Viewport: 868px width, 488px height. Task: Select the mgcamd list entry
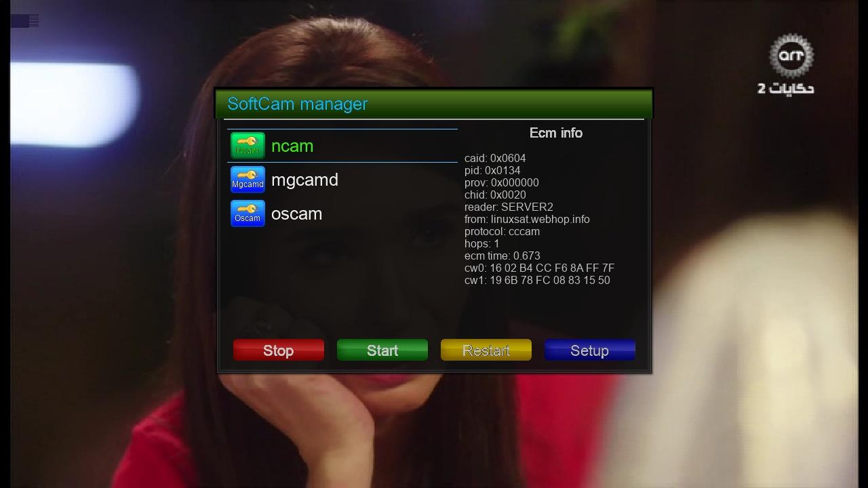coord(342,180)
